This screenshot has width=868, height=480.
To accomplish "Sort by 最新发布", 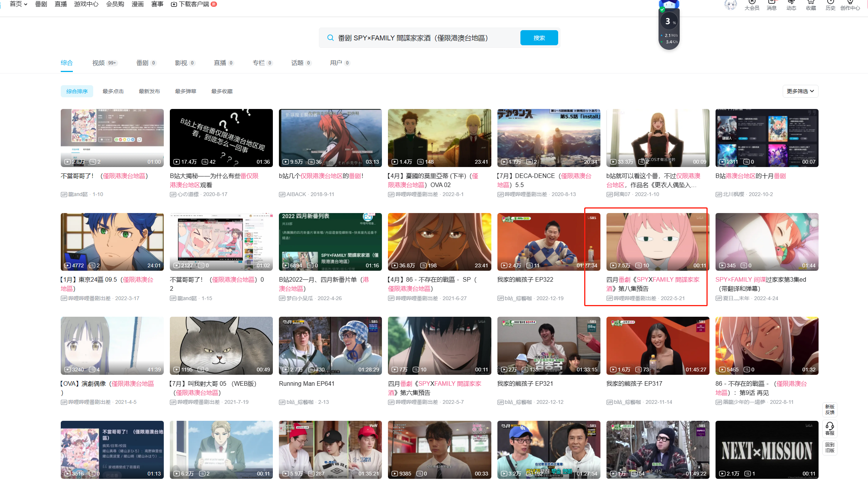I will point(149,91).
